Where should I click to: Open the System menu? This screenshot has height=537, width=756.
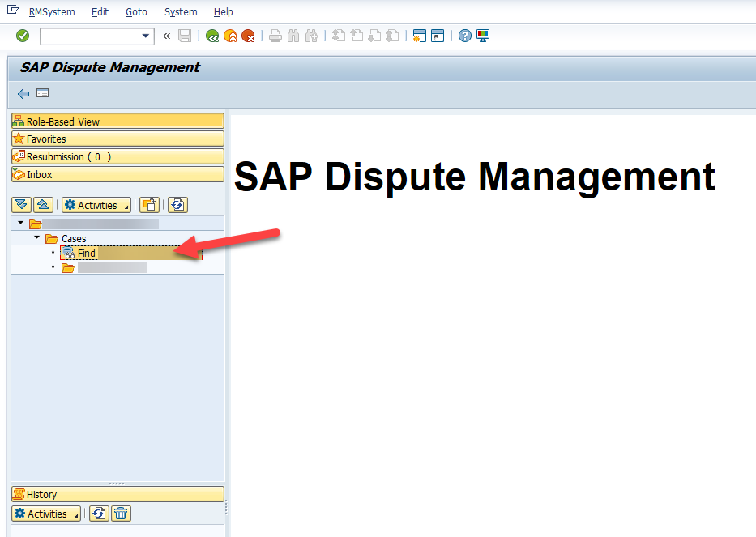[181, 12]
